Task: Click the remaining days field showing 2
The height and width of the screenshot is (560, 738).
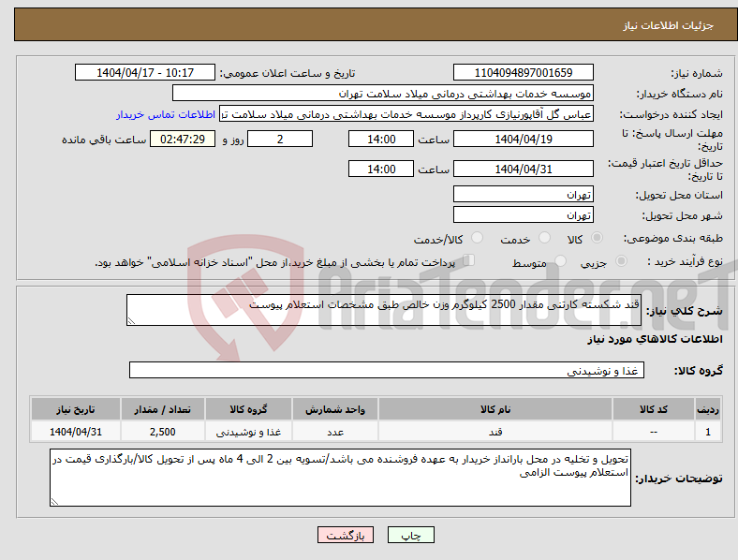Action: (x=280, y=139)
